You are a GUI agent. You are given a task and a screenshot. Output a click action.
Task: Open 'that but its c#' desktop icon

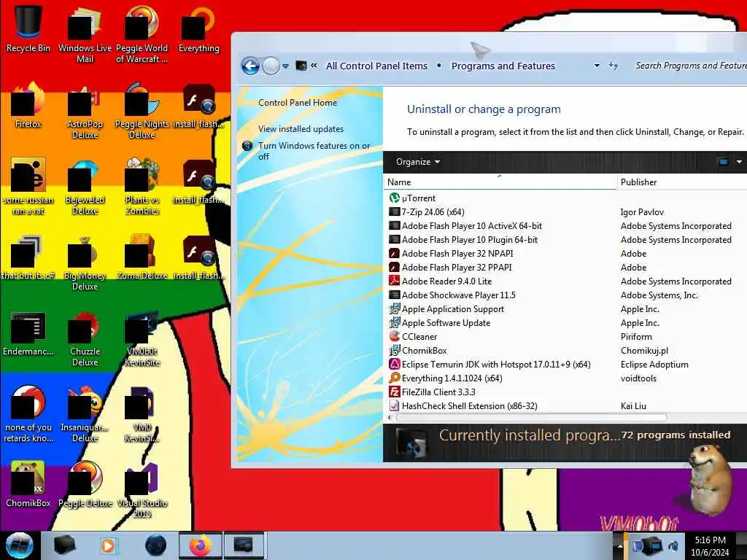pyautogui.click(x=28, y=257)
